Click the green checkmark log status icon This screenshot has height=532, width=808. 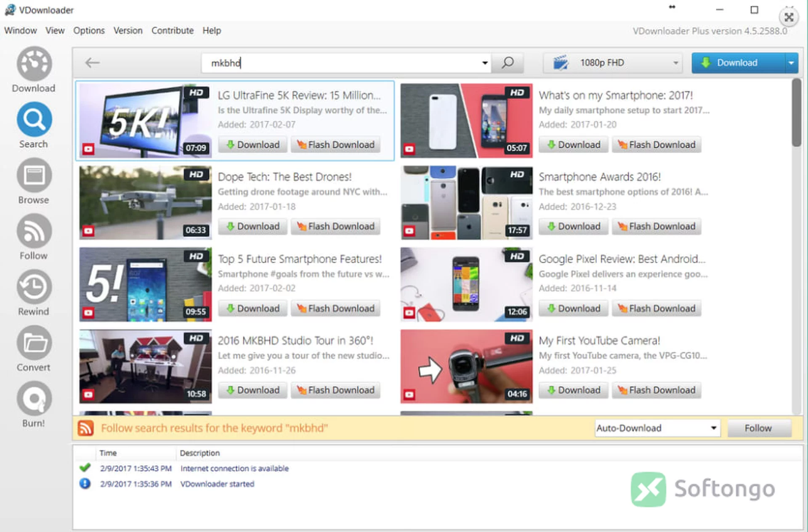[85, 468]
